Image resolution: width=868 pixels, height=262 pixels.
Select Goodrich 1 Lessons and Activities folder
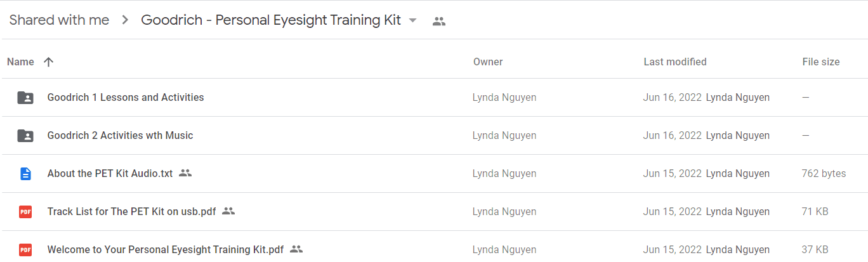(x=434, y=98)
